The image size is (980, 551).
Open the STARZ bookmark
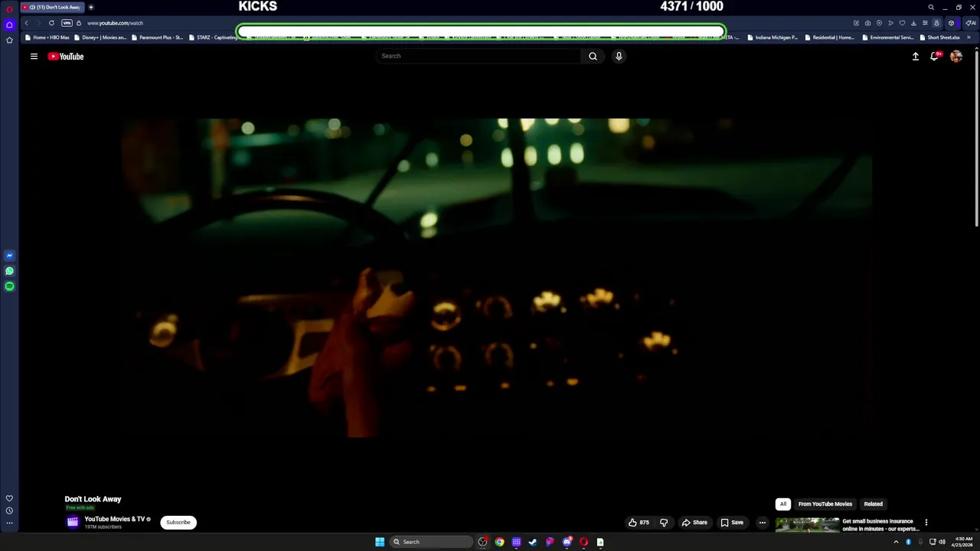(214, 37)
